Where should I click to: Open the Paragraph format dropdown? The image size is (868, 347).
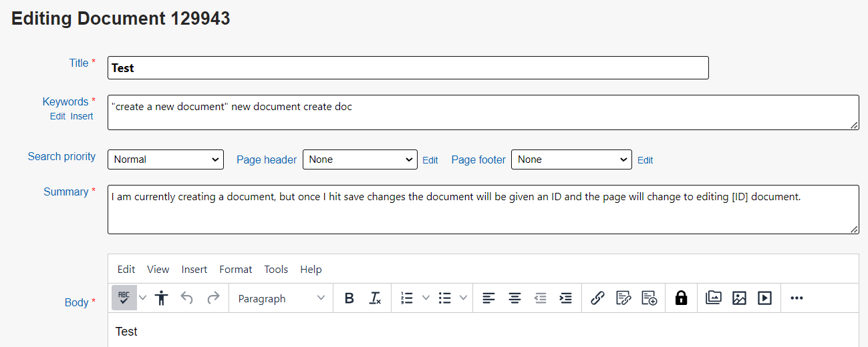pyautogui.click(x=281, y=298)
